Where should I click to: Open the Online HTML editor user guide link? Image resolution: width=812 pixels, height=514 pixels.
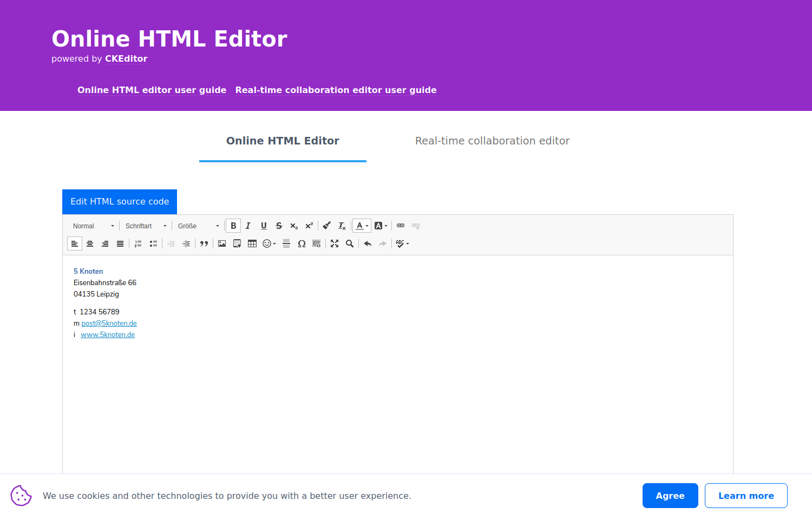[x=152, y=90]
